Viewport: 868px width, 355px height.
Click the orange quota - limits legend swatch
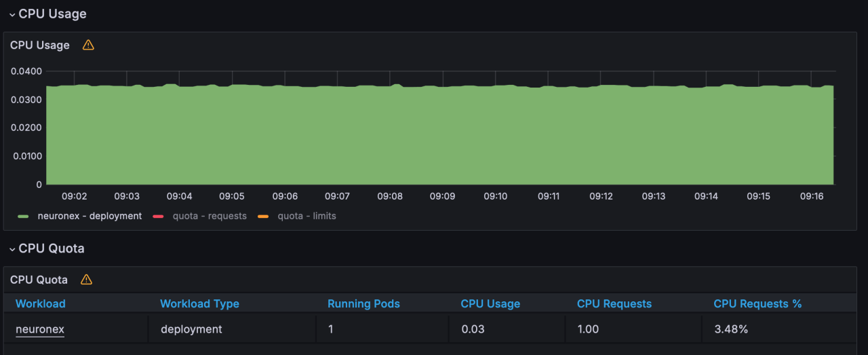coord(262,217)
